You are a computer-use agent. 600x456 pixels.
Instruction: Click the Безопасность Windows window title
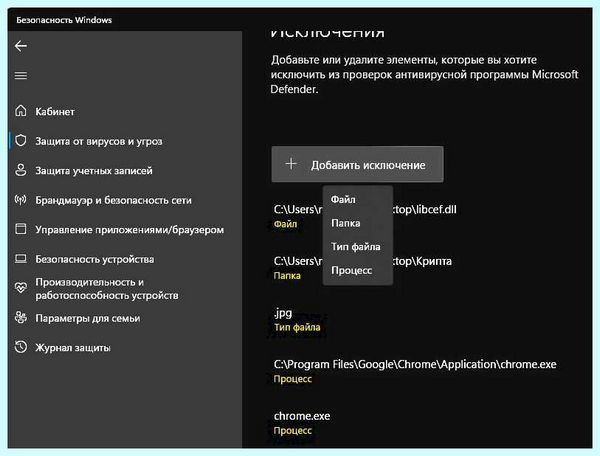(64, 20)
